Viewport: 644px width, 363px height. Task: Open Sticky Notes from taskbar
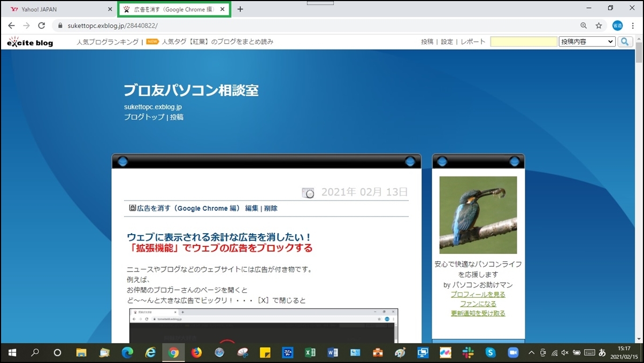[x=265, y=353]
